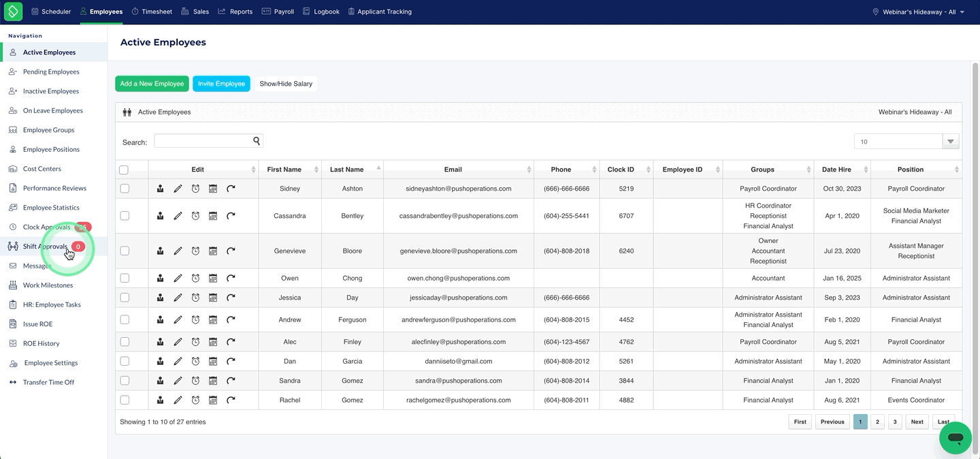Screen dimensions: 980x459
Task: Sort by the First Name column
Action: pyautogui.click(x=290, y=170)
